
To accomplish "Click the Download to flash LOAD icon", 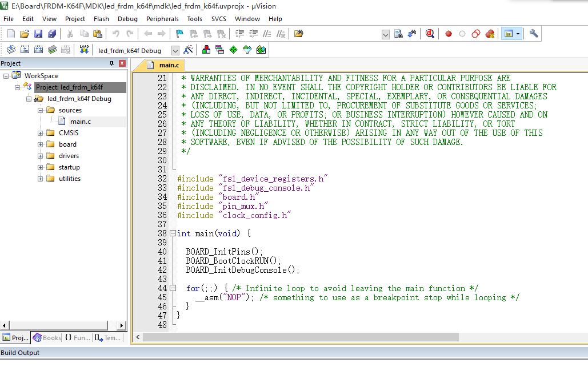I will click(x=84, y=50).
